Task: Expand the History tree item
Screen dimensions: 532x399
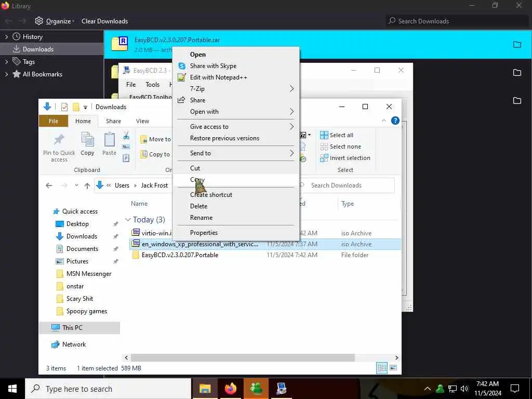Action: point(6,37)
